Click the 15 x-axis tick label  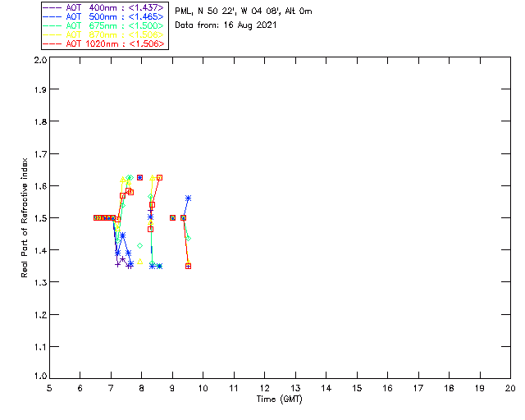click(x=357, y=388)
